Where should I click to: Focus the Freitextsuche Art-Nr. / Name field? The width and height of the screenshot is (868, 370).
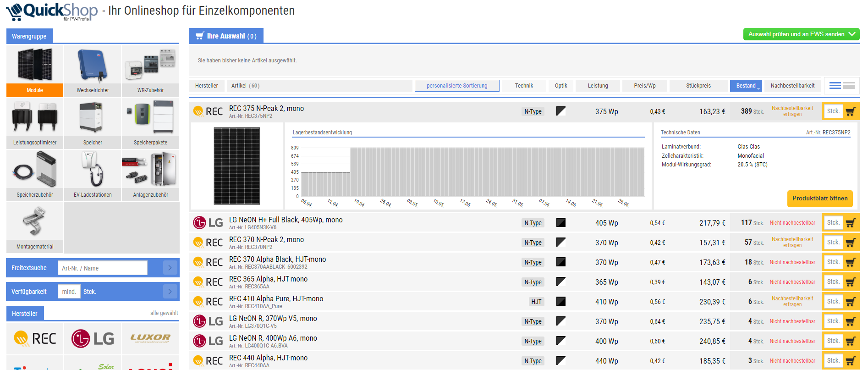[x=103, y=268]
